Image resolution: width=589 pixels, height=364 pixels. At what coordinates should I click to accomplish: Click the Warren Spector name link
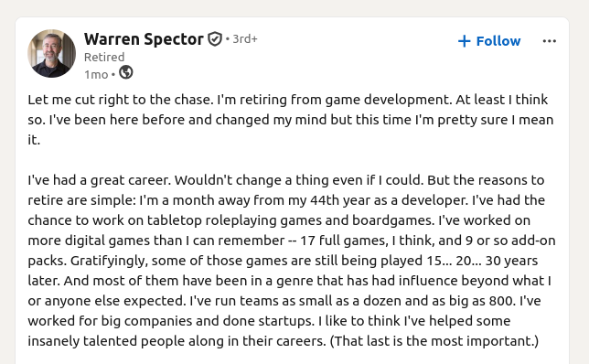click(x=144, y=39)
